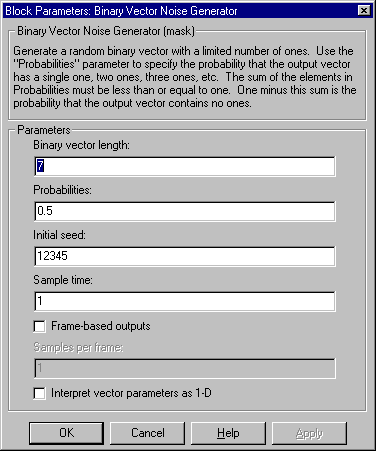Select the Initial seed field with 12345
This screenshot has width=376, height=451.
[x=185, y=256]
